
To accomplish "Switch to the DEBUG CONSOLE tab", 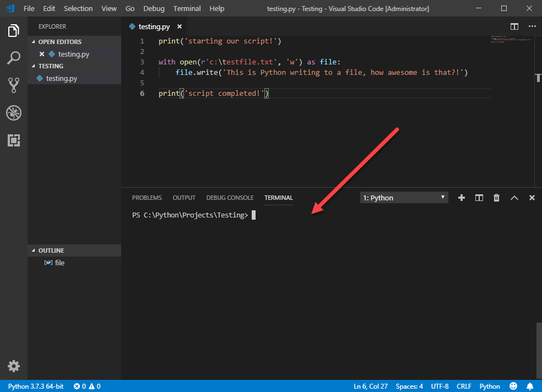I will click(x=230, y=198).
